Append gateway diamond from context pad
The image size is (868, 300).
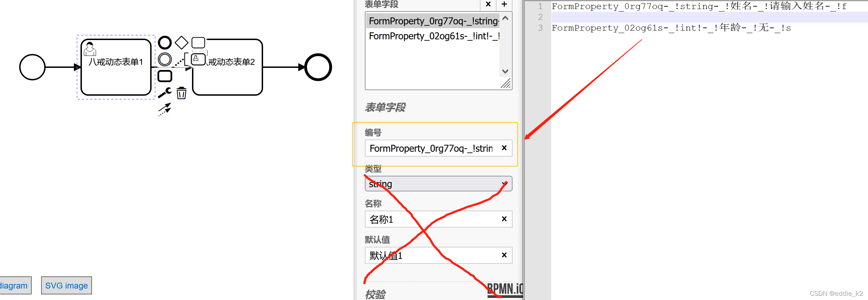182,43
